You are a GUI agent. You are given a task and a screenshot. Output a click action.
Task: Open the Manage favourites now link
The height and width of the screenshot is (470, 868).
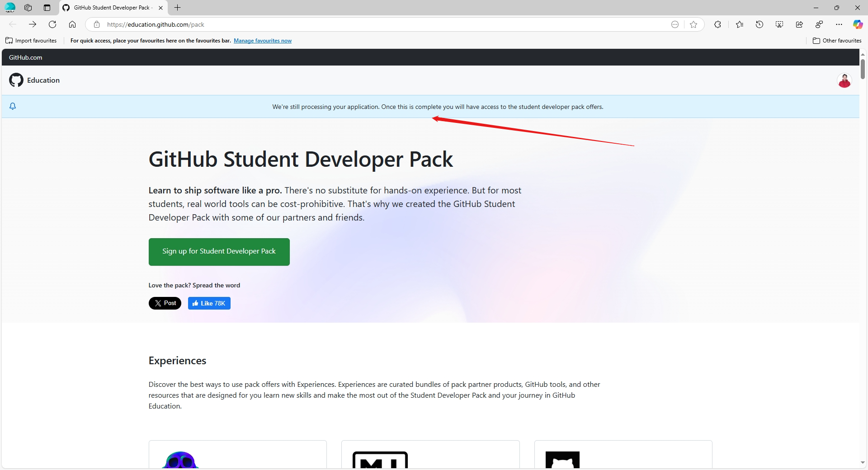263,40
